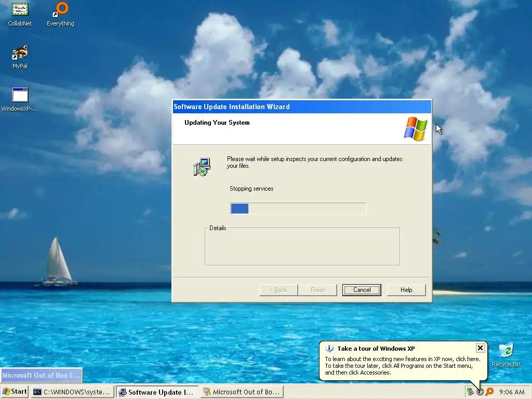Click the Windows flag logo in the wizard header

tap(416, 129)
